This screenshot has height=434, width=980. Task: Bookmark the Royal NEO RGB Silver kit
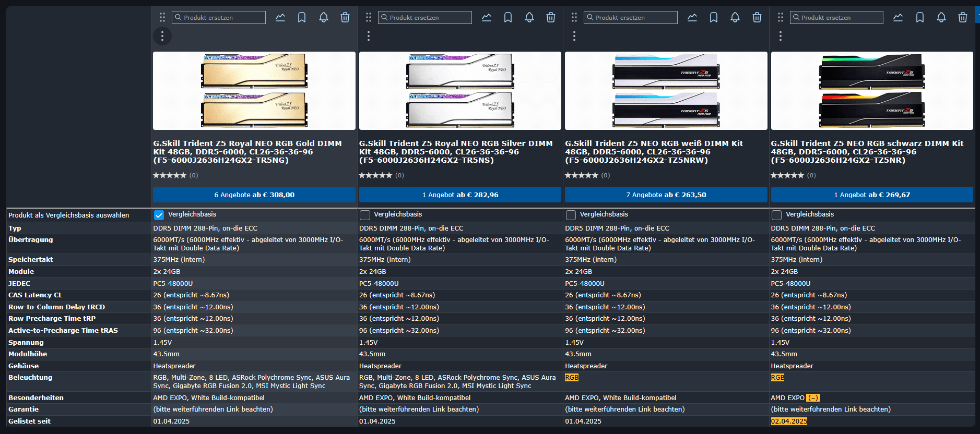point(508,17)
